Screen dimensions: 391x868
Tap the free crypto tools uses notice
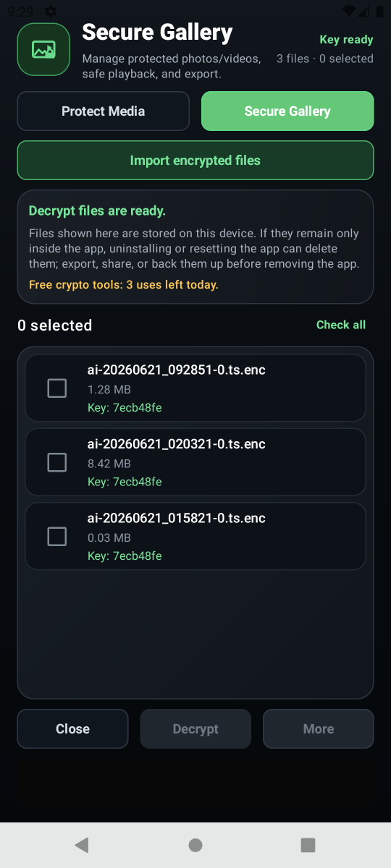(124, 285)
